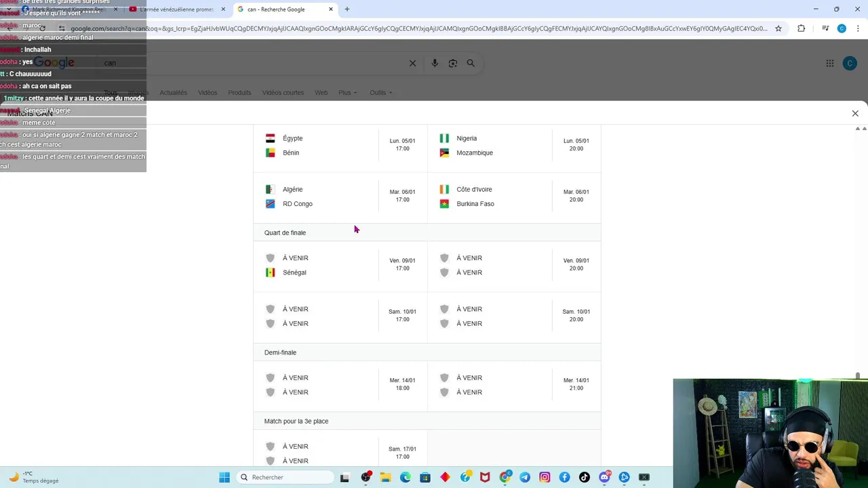This screenshot has width=868, height=488.
Task: Open the Sam. 10/01 20:00 quarter-final
Action: [x=514, y=317]
